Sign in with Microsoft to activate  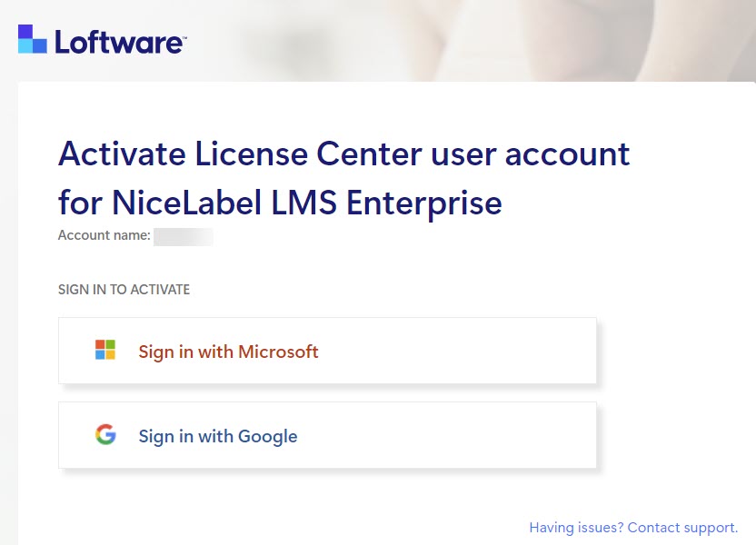(x=327, y=351)
